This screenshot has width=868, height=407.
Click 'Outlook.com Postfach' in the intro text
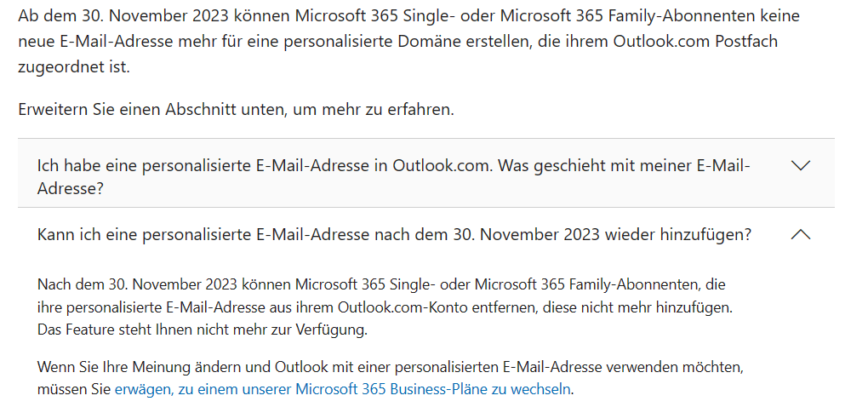point(695,42)
